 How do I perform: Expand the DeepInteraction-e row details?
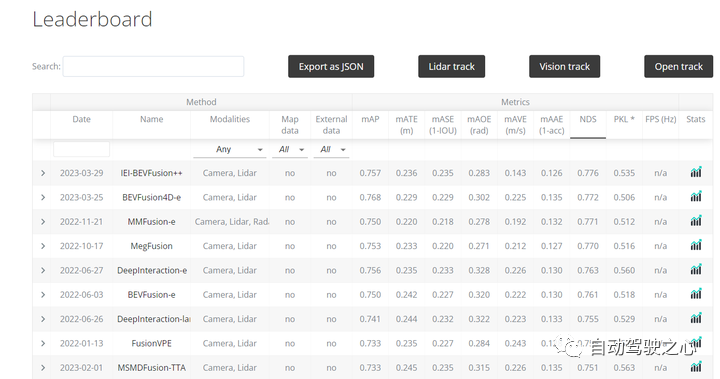(x=43, y=271)
